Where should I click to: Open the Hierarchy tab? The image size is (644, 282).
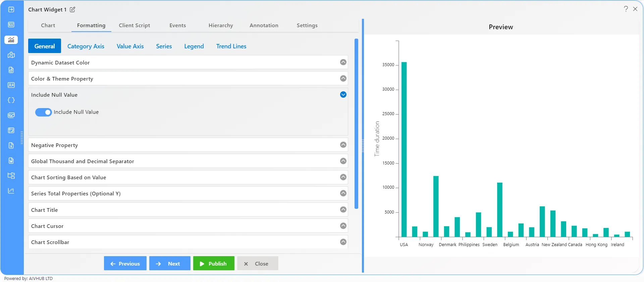pos(221,26)
